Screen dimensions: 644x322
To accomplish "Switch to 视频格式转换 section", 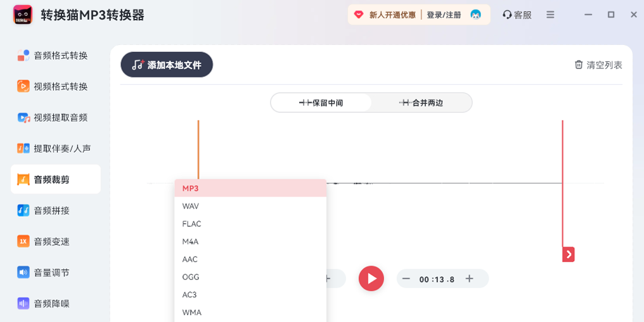I will pyautogui.click(x=55, y=87).
